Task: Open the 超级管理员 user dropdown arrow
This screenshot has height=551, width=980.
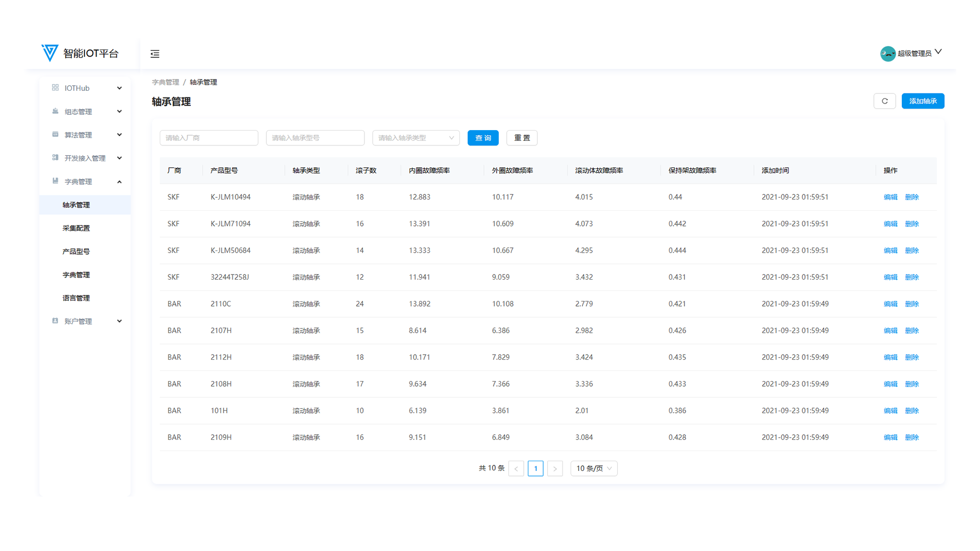Action: (938, 52)
